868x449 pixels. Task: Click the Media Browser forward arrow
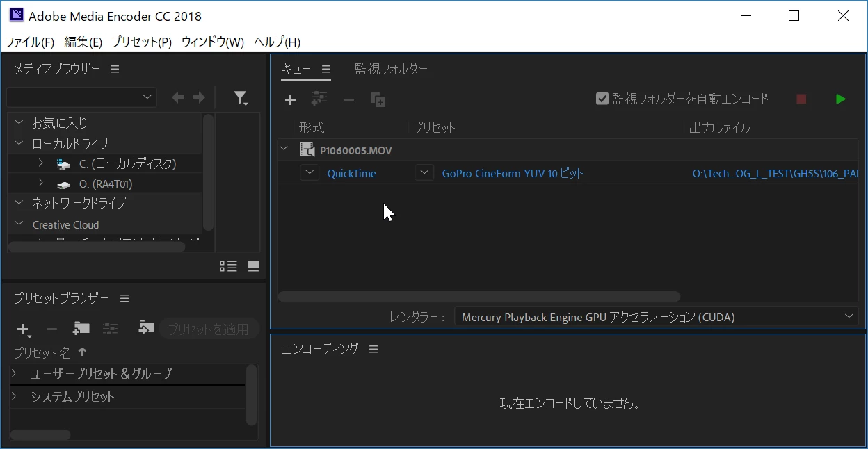click(x=199, y=98)
